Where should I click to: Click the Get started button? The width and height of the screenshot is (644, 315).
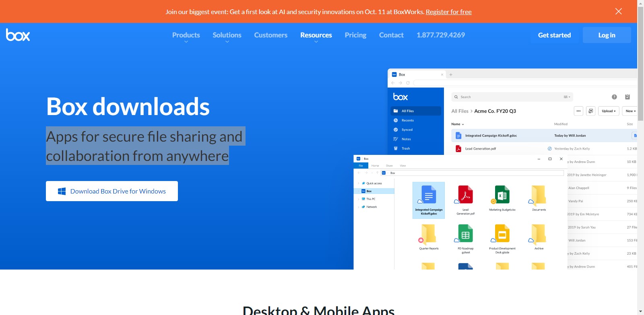point(554,35)
